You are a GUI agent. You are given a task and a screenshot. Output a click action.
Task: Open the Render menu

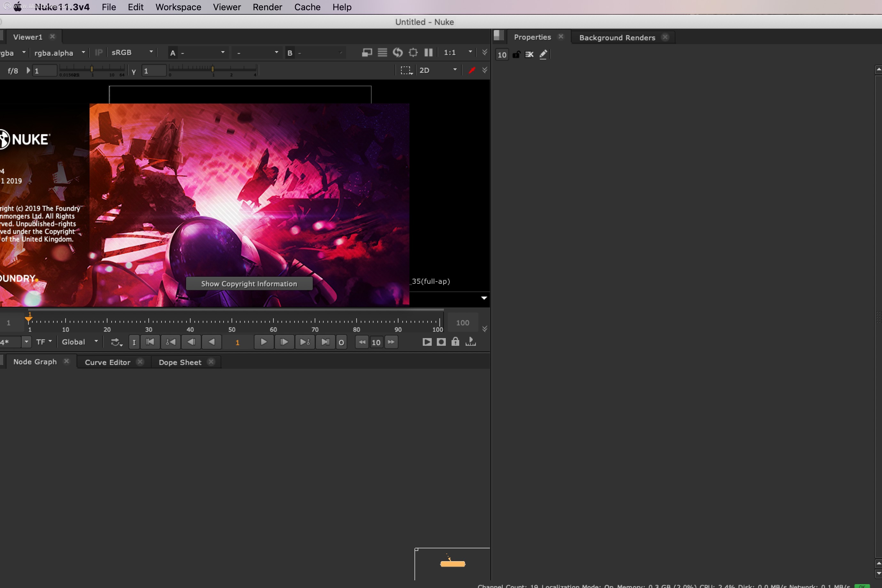tap(267, 7)
